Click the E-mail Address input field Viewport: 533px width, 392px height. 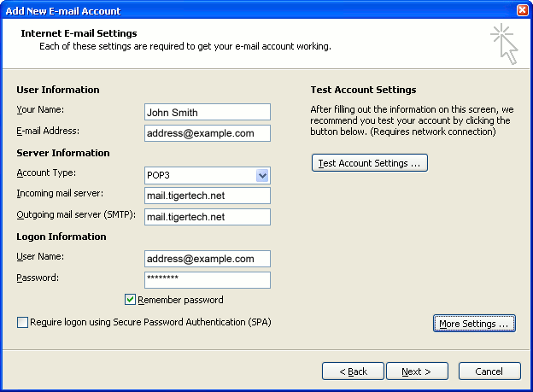point(207,133)
